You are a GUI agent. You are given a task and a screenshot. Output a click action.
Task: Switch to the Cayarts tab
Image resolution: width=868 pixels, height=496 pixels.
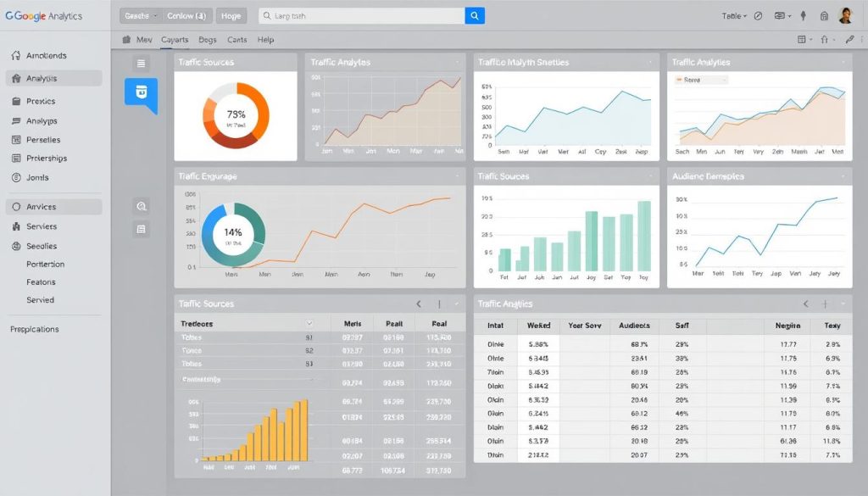point(175,39)
